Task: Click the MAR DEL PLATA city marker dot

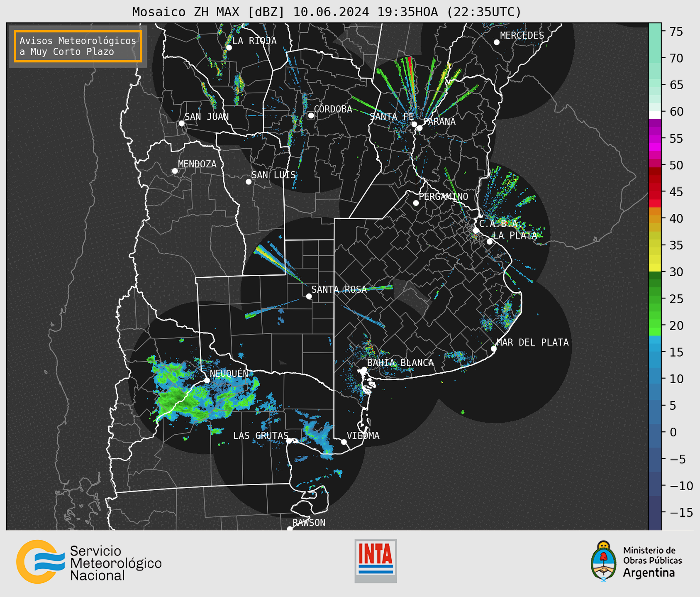Action: point(494,349)
